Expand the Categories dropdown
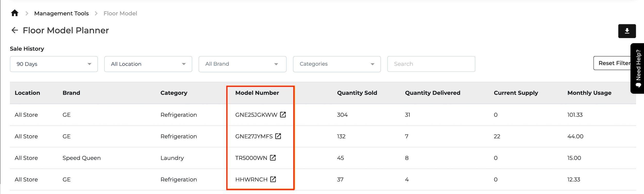The image size is (644, 194). pyautogui.click(x=337, y=64)
